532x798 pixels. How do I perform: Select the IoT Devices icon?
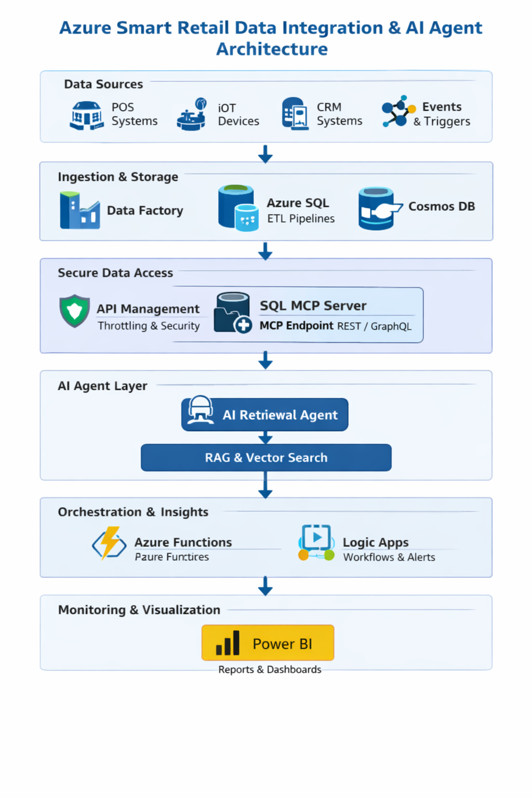[x=192, y=114]
